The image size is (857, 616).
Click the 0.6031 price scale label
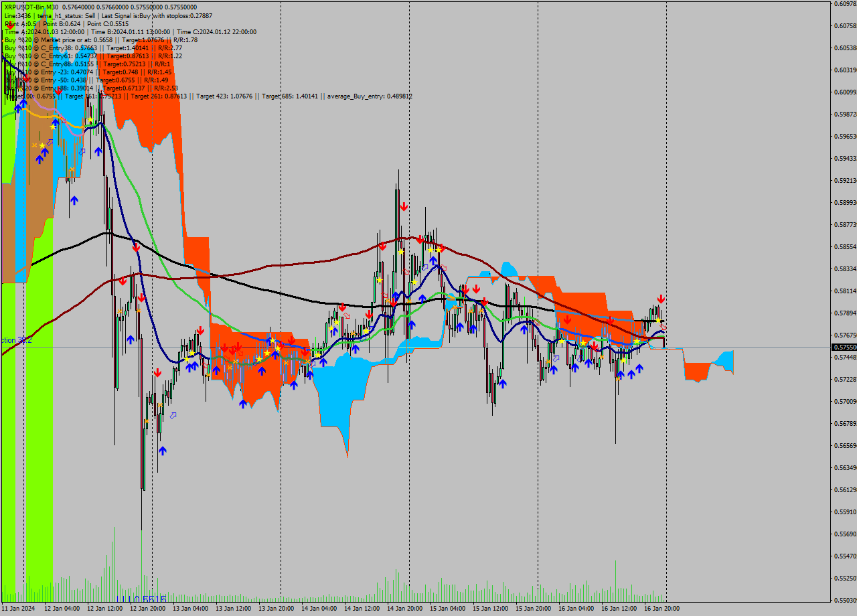(x=846, y=70)
